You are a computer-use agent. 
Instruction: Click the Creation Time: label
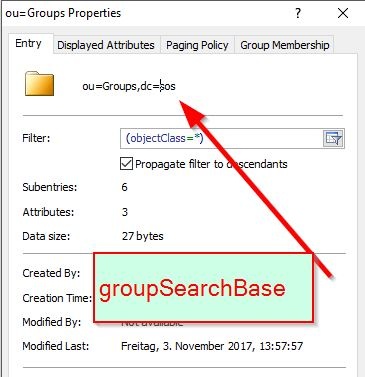coord(57,298)
